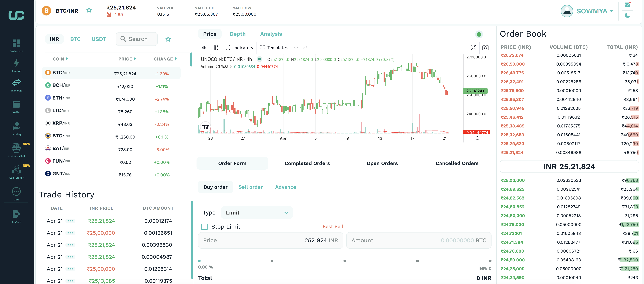Open Sub-Broker from sidebar

pyautogui.click(x=17, y=172)
